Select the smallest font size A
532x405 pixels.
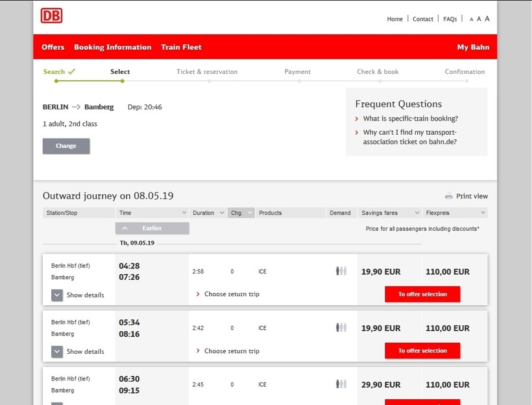(x=472, y=19)
